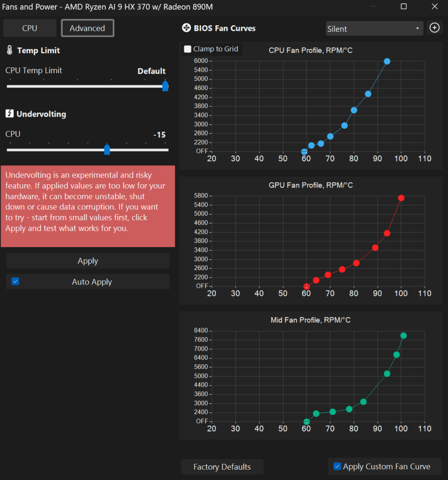The image size is (448, 480).
Task: Select GPU fan curve point near 4200 RPM
Action: point(387,233)
